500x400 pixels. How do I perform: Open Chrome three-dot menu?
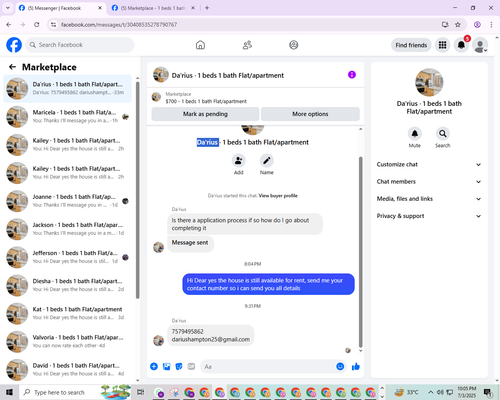pyautogui.click(x=491, y=25)
